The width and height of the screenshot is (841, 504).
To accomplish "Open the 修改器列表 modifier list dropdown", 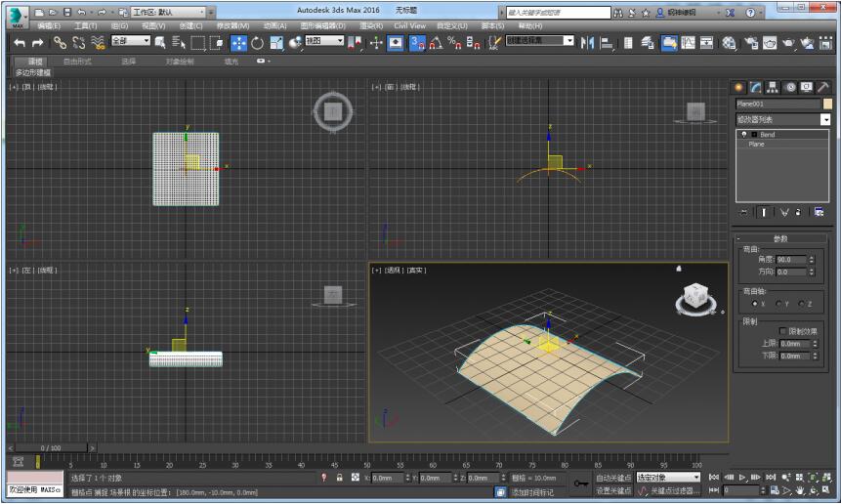I will (x=825, y=119).
